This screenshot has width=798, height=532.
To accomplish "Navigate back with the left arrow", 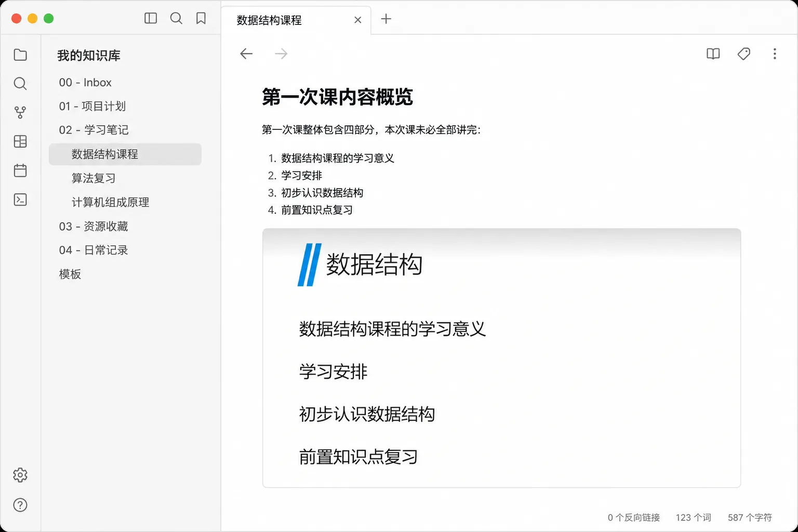I will (x=246, y=54).
